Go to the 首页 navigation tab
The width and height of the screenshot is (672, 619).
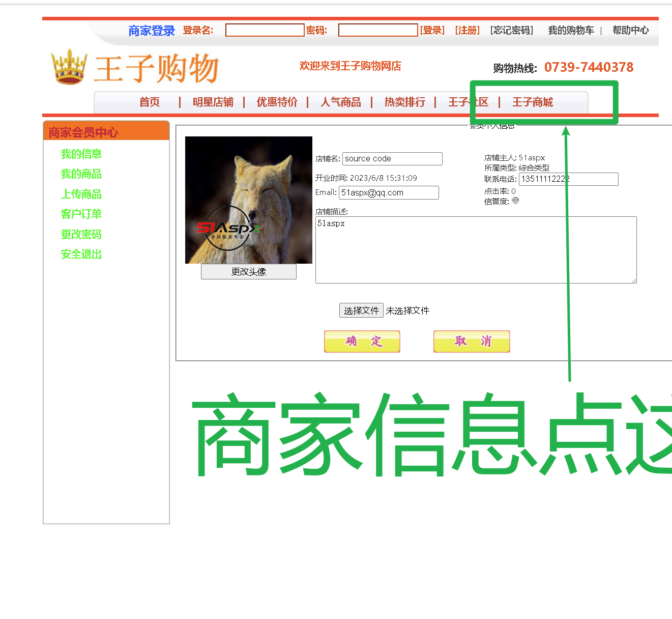coord(150,102)
